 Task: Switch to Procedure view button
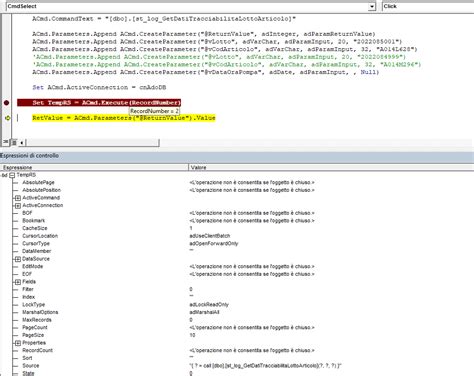point(6,142)
